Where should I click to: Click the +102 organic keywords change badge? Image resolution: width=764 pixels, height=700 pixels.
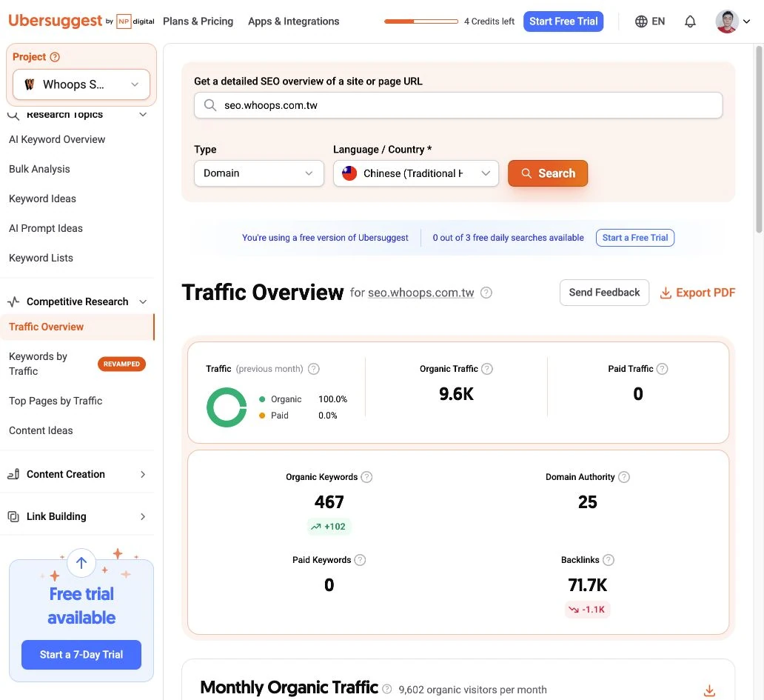(329, 527)
